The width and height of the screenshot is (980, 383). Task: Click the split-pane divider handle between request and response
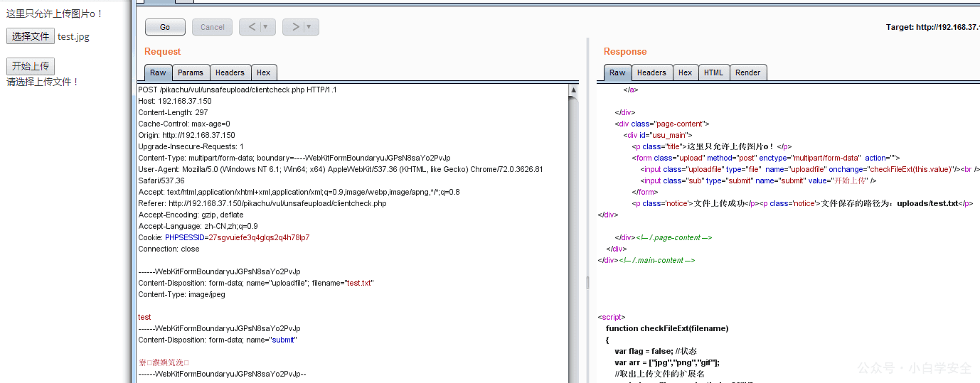click(587, 283)
